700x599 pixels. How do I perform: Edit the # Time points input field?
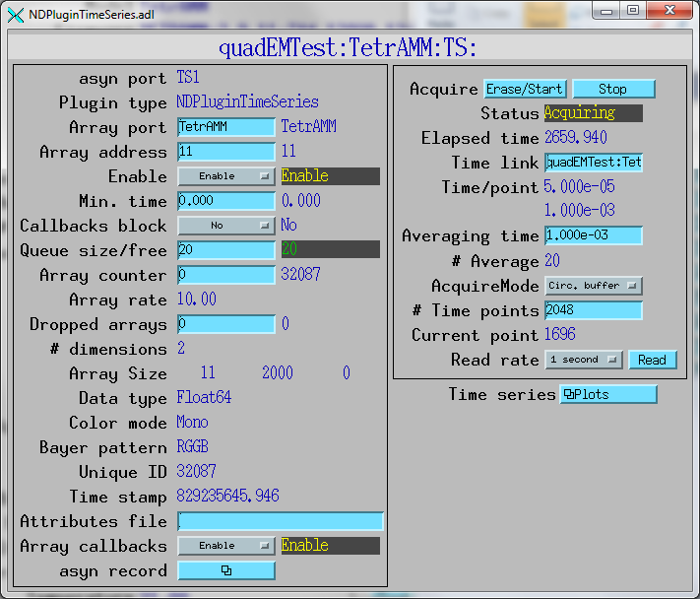coord(594,310)
